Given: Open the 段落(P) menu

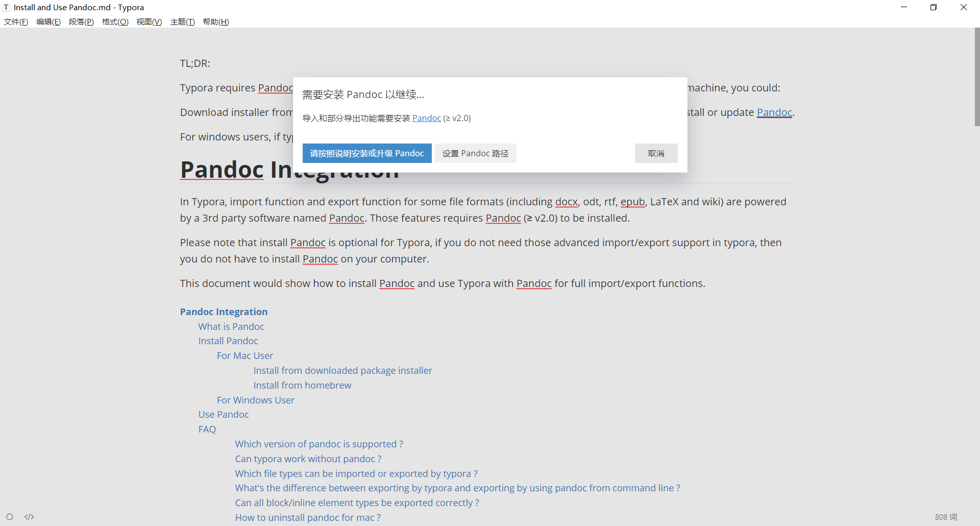Looking at the screenshot, I should [x=81, y=22].
